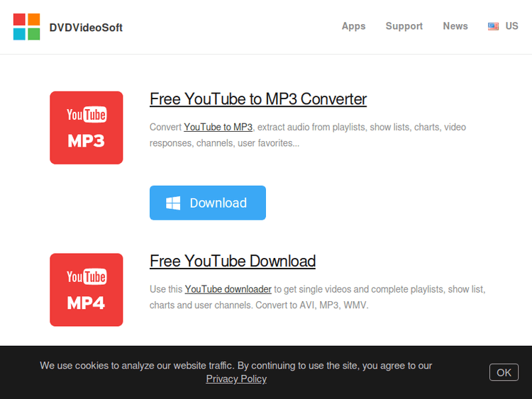This screenshot has height=399, width=532.
Task: Follow the inline 'YouTube to MP3' link
Action: [218, 127]
